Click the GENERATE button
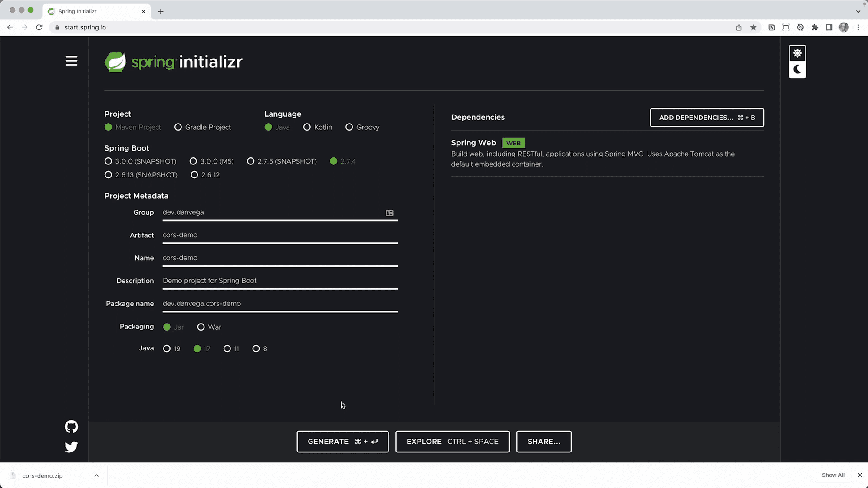 point(342,442)
